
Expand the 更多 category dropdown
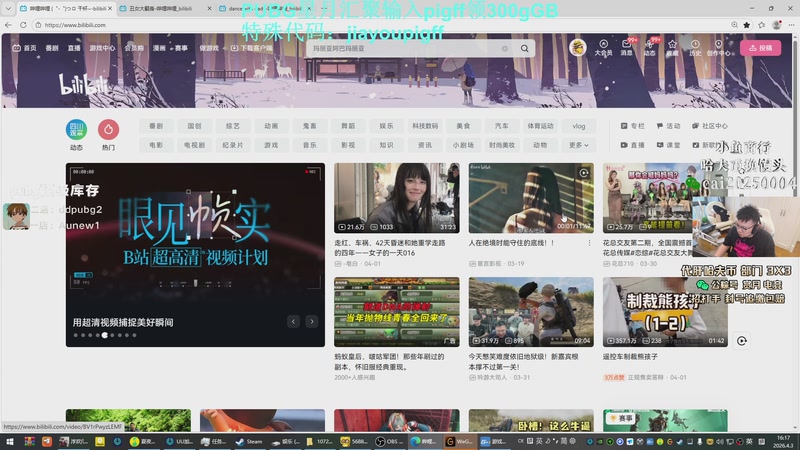coord(579,145)
